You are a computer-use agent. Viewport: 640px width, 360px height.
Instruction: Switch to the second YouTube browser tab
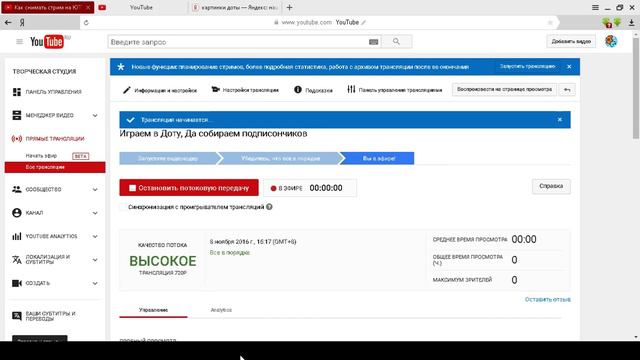141,7
